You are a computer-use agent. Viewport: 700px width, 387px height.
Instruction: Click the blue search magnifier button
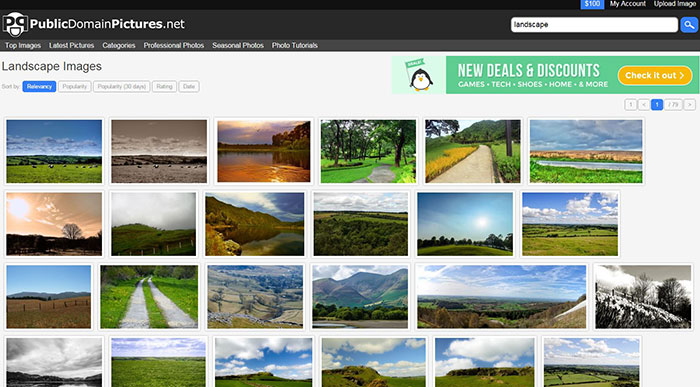click(689, 25)
